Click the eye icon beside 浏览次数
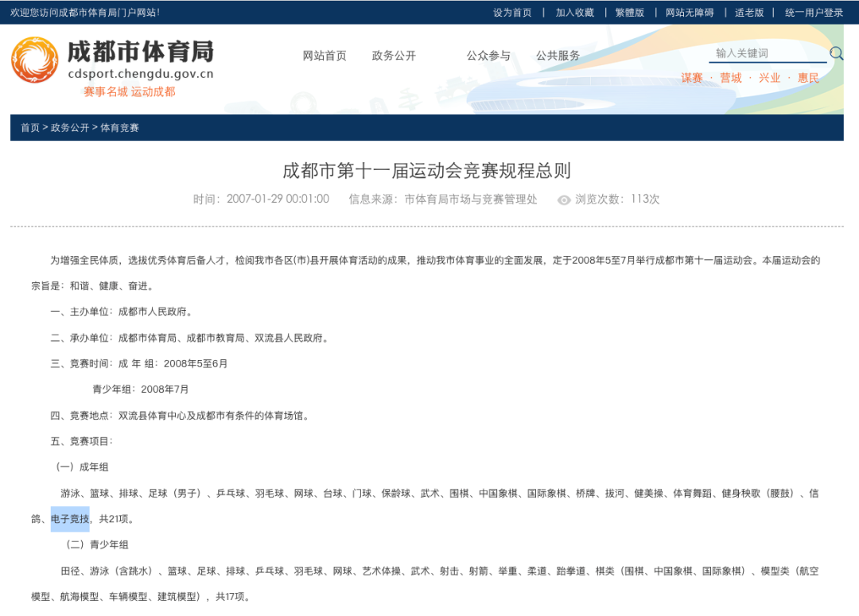Image resolution: width=859 pixels, height=616 pixels. 564,200
